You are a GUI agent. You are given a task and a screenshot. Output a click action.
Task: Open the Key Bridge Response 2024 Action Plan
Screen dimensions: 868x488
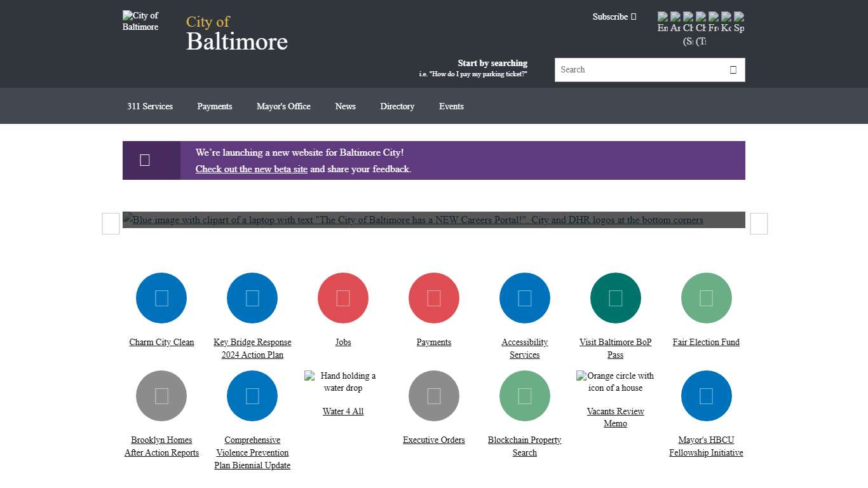(252, 297)
